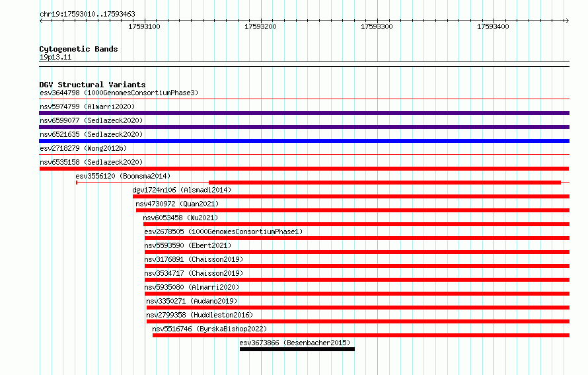588x375 pixels.
Task: Open nsv3176891 (Chaisson2019) variant label
Action: pyautogui.click(x=194, y=259)
